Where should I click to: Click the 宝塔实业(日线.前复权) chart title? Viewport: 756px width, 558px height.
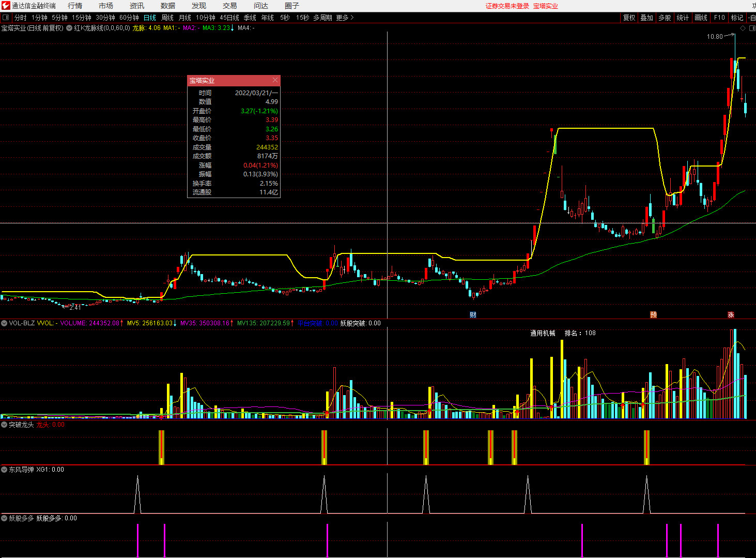click(32, 28)
